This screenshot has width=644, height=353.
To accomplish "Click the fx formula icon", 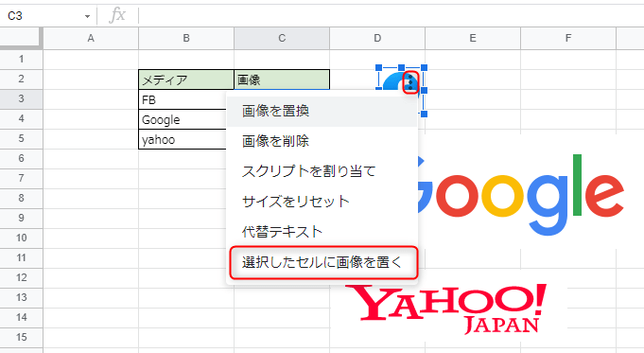I will coord(117,16).
